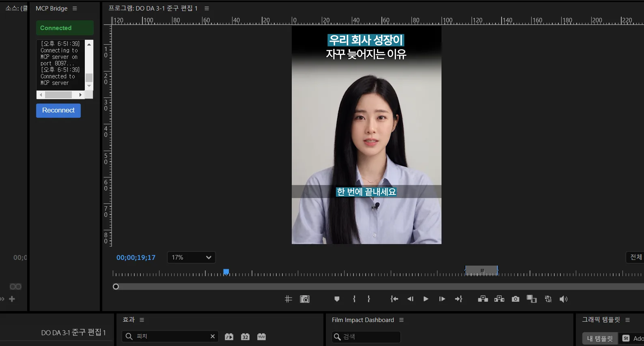
Task: Click the MCP log vertical scroll thumb
Action: pyautogui.click(x=89, y=78)
